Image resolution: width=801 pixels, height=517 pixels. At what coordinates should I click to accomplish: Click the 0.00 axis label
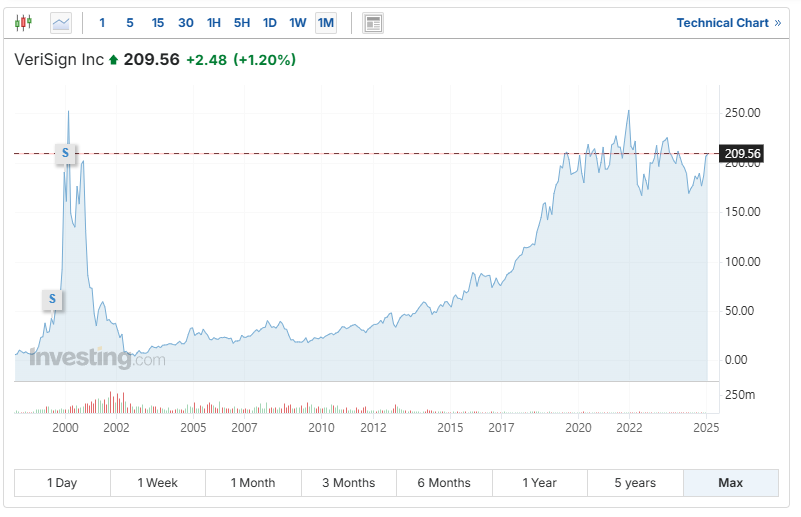tap(736, 360)
